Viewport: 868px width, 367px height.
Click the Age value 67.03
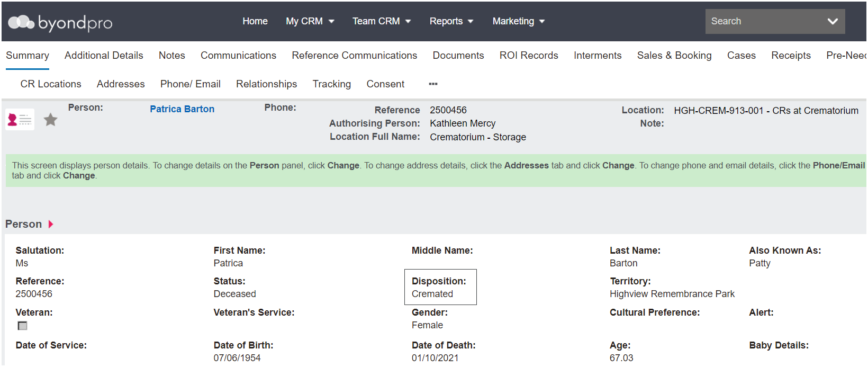pyautogui.click(x=621, y=358)
